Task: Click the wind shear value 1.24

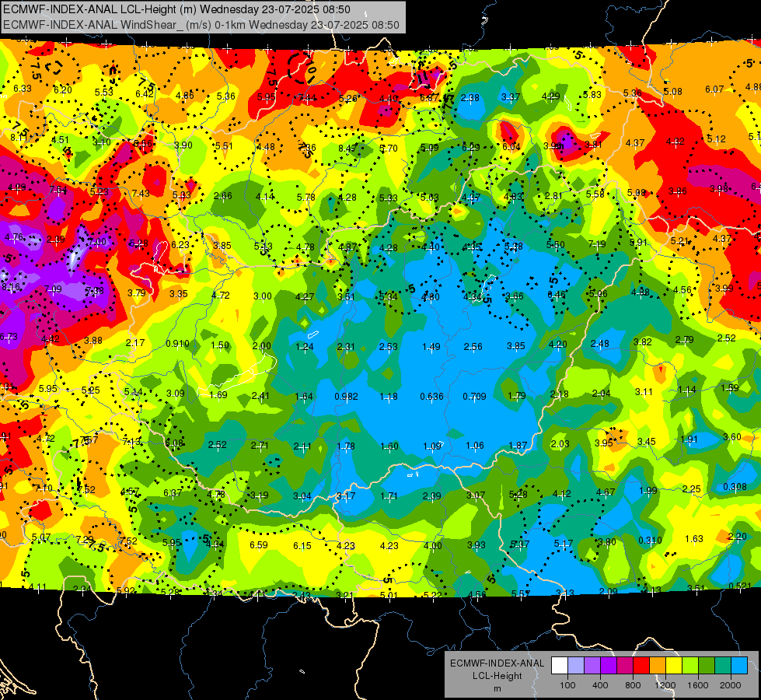Action: [x=305, y=347]
